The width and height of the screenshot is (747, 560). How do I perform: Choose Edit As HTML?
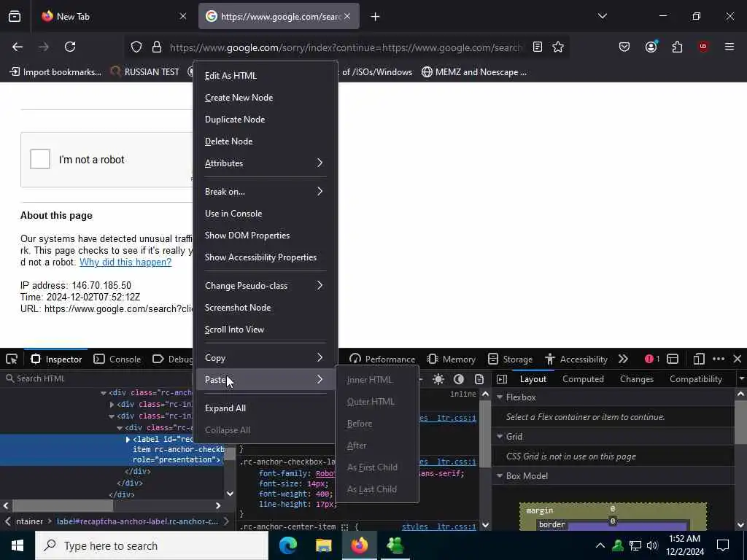coord(266,76)
